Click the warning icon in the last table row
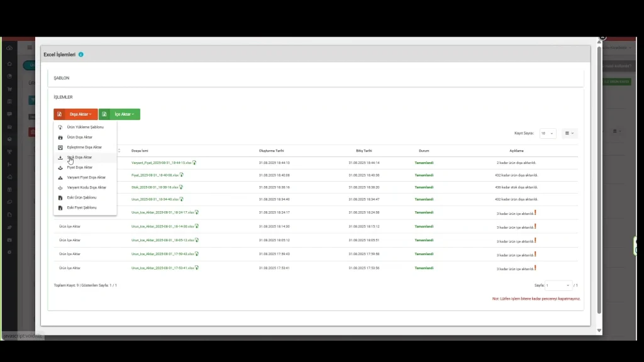 (x=535, y=268)
